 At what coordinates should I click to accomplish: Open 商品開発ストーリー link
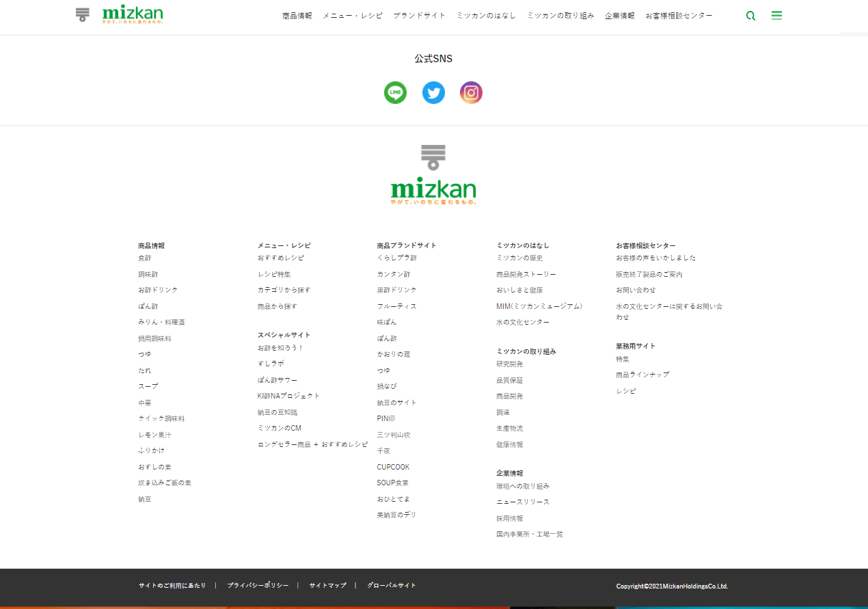pos(526,274)
